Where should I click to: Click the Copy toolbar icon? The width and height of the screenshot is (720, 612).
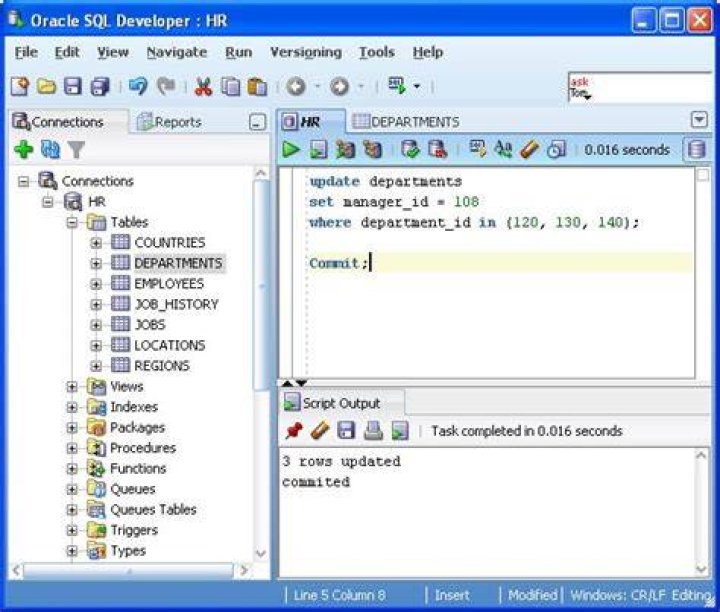tap(231, 86)
